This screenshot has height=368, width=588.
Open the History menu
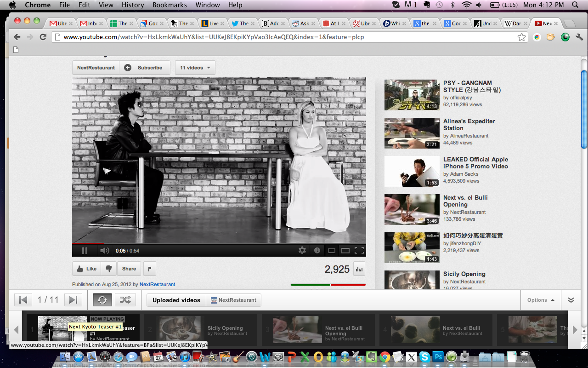[x=133, y=5]
